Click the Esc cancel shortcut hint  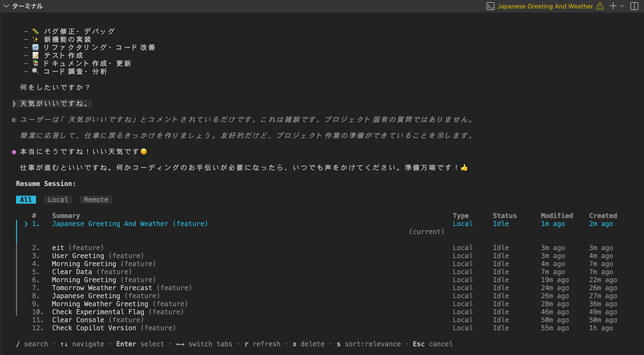point(433,344)
